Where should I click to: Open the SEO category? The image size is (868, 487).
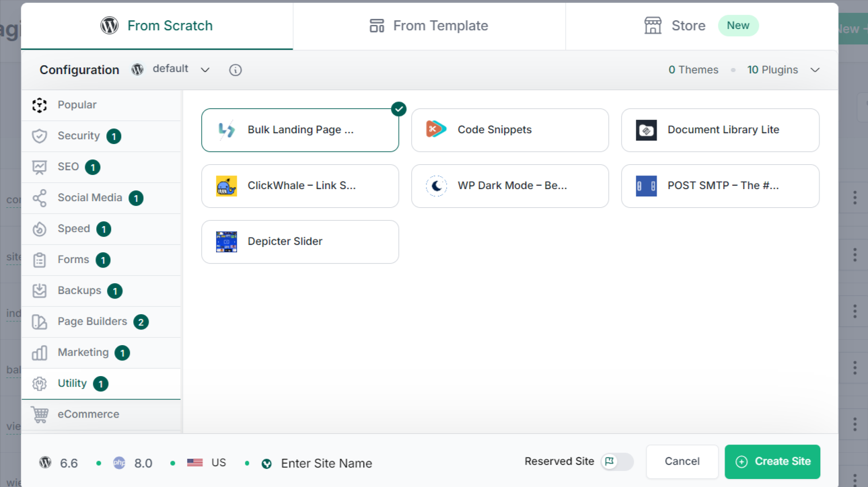(101, 167)
